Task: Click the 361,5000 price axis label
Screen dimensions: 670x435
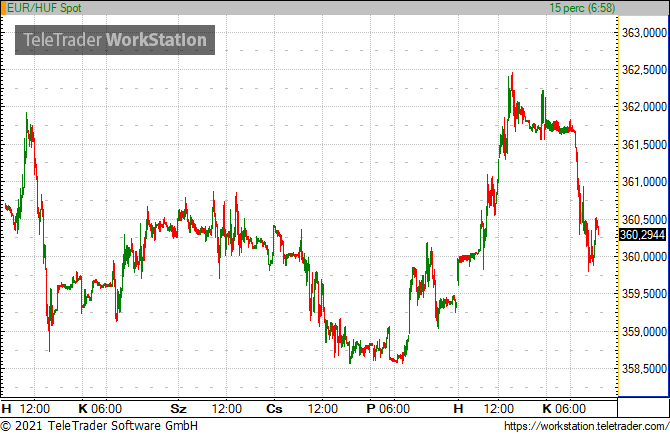Action: pyautogui.click(x=644, y=144)
